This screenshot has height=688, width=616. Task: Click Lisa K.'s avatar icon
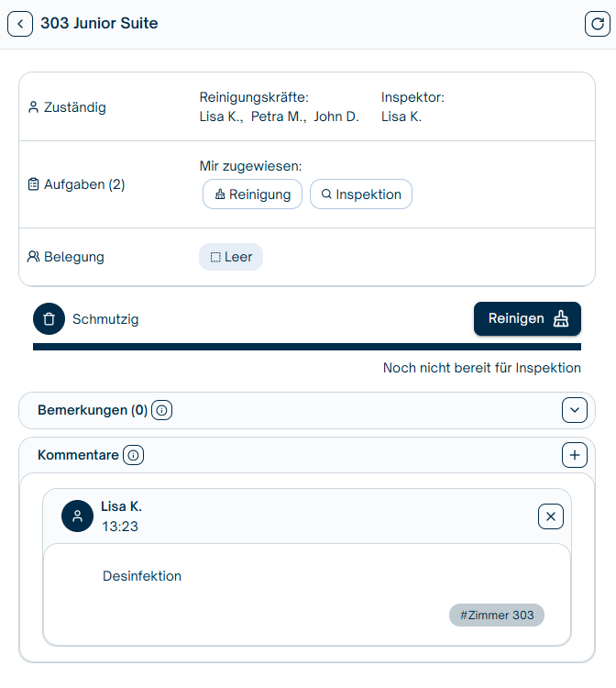[x=77, y=516]
